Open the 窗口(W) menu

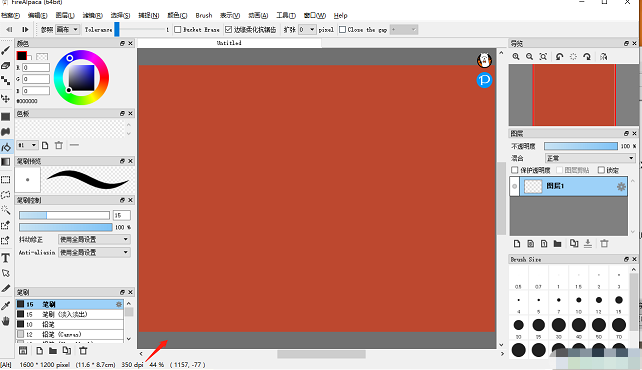click(x=315, y=16)
